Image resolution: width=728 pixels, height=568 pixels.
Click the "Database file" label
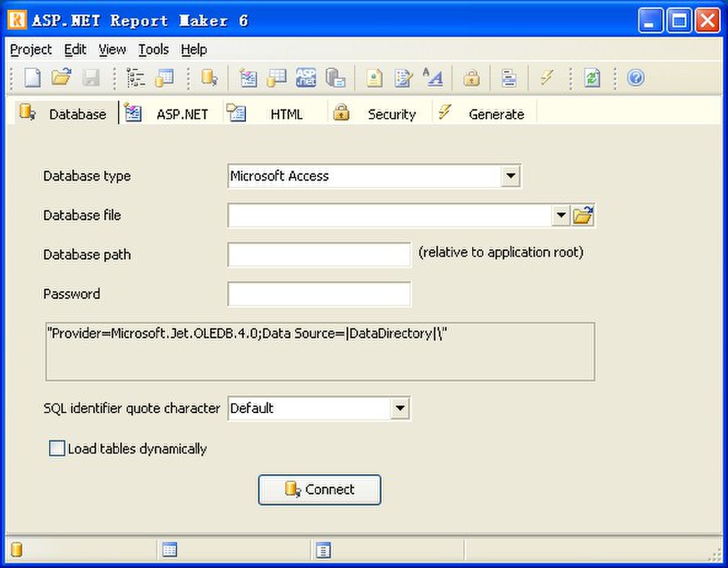(x=82, y=215)
